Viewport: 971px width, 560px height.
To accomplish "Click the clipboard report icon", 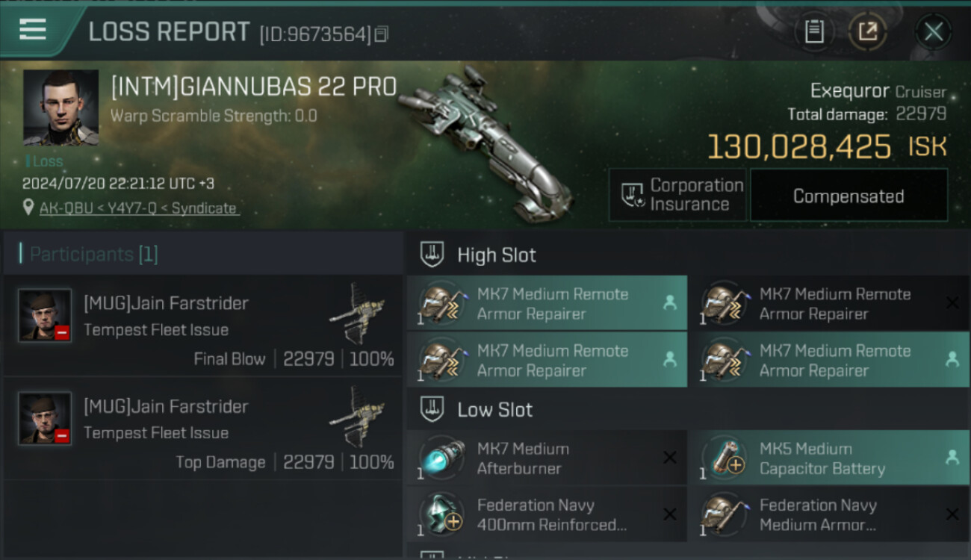I will (x=813, y=31).
